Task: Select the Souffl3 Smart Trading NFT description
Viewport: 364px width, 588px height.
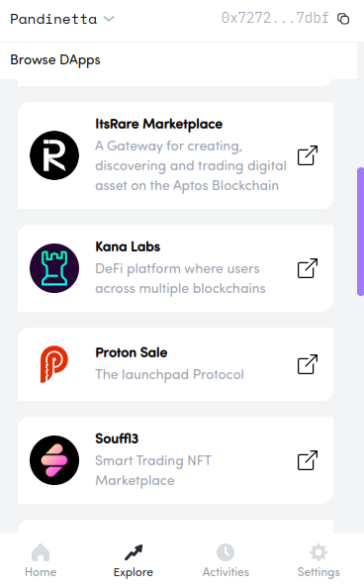Action: click(153, 470)
